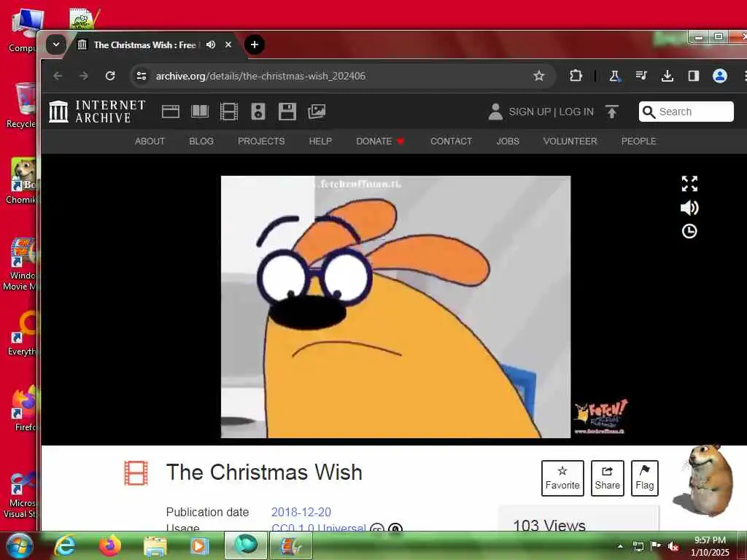The height and width of the screenshot is (560, 747).
Task: Open Windows Media Player from taskbar
Action: tap(200, 546)
